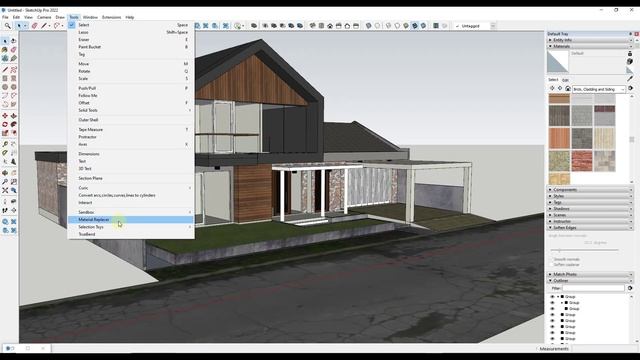Click the Sample Paint eyedropper icon
Screen dimensions: 640x360
click(630, 78)
